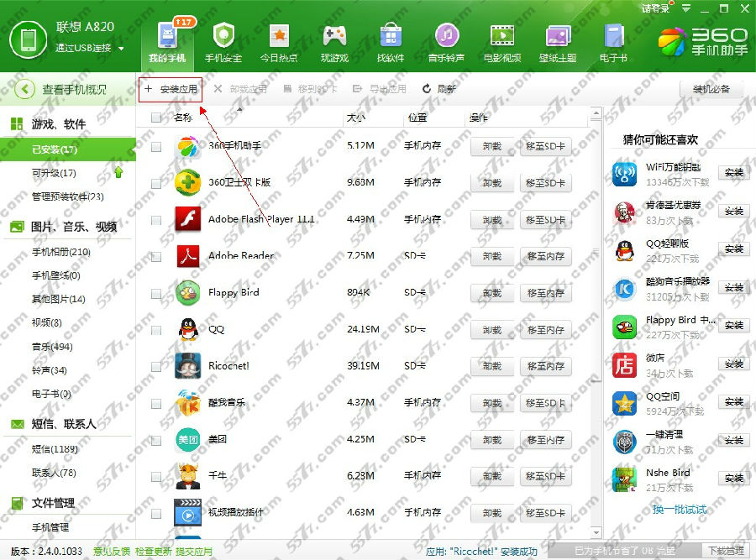Click the green upgrade arrow beside 可升级(17)
The width and height of the screenshot is (756, 560).
coord(118,172)
